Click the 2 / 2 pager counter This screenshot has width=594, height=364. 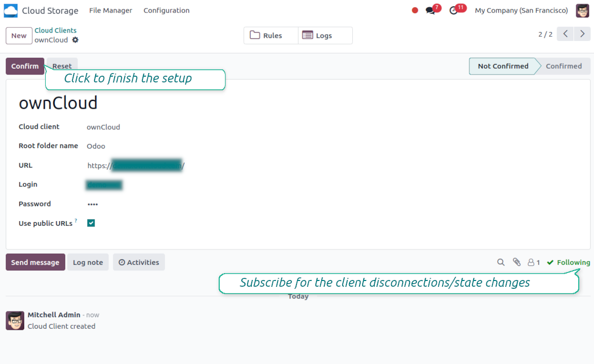tap(545, 35)
